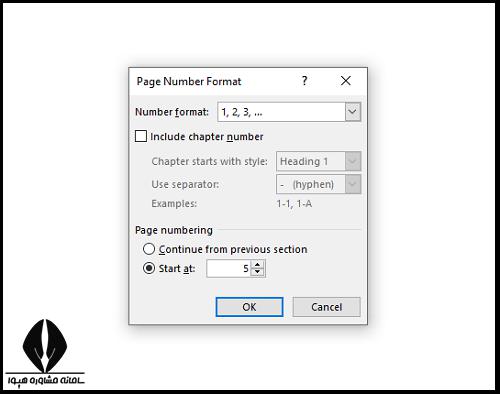Click the help question mark icon

pyautogui.click(x=304, y=81)
